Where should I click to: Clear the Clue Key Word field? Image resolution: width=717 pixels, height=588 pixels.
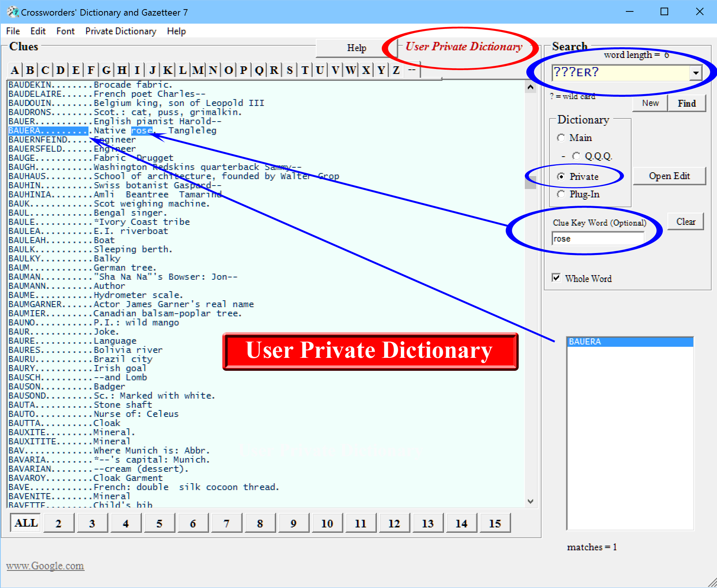[x=686, y=221]
